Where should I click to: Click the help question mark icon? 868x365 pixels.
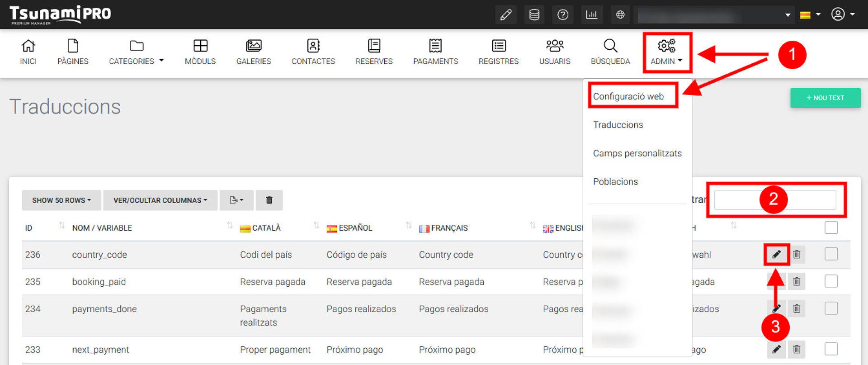[x=563, y=15]
